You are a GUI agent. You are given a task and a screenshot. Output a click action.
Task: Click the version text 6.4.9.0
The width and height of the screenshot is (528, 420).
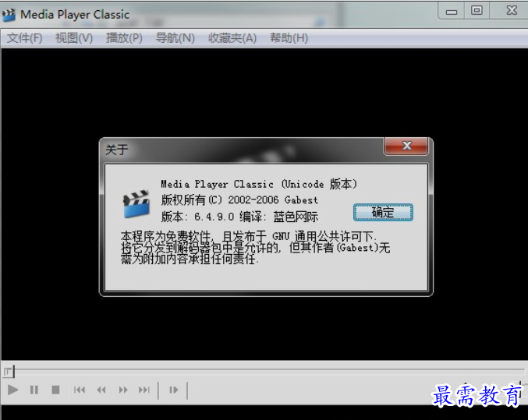(214, 217)
